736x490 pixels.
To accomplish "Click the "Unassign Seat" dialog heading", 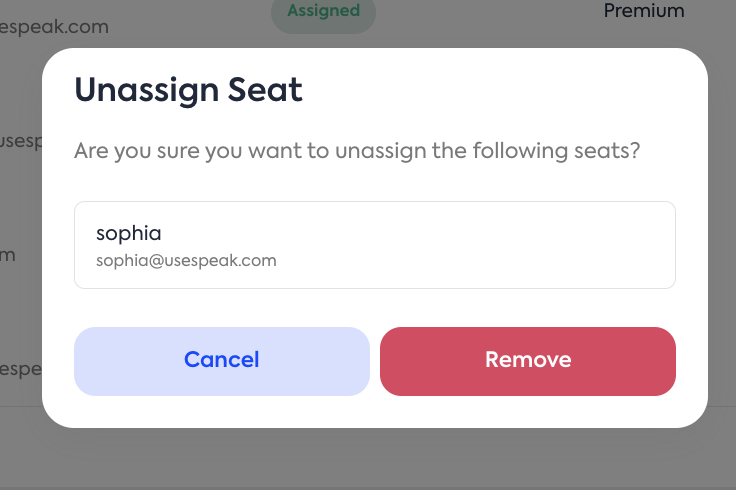I will point(189,91).
